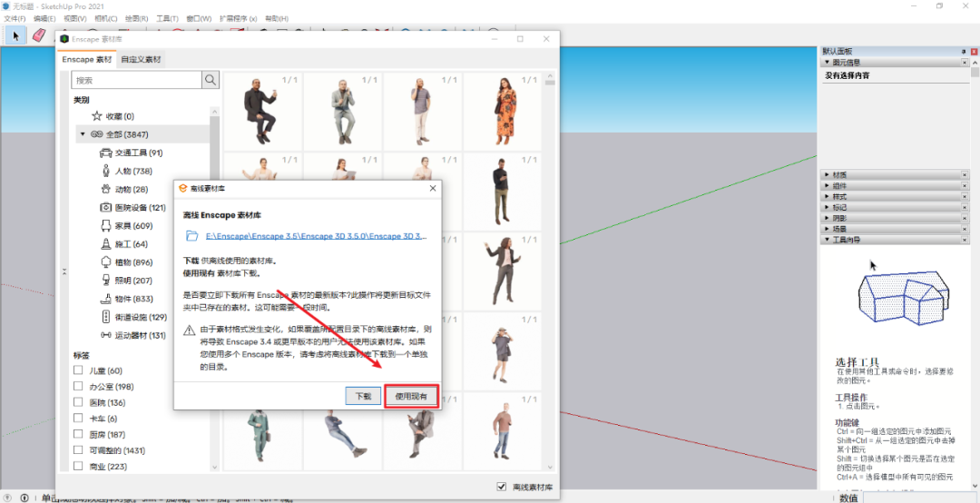
Task: Pin the 默认面板 tray with pushpin icon
Action: [963, 52]
